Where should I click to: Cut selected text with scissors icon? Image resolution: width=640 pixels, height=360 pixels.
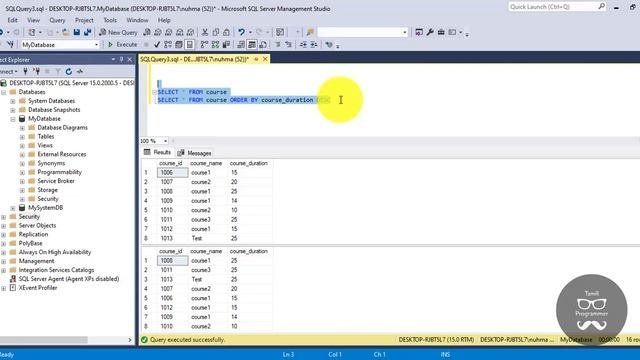205,32
